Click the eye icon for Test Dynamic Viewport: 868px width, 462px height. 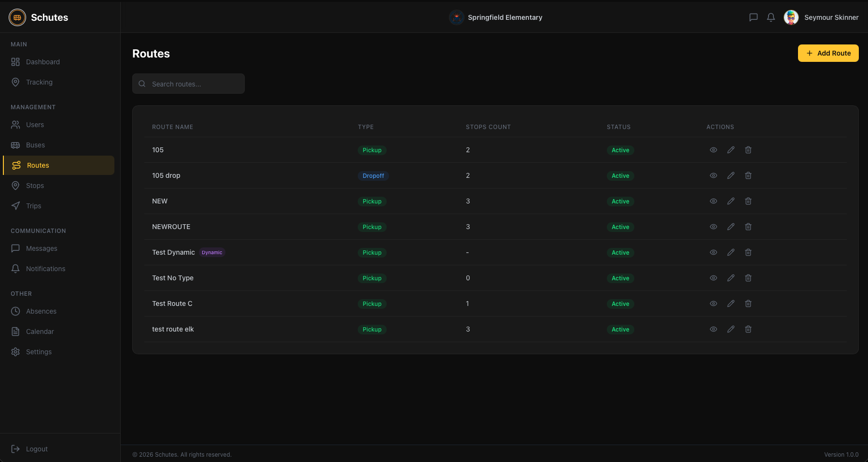[x=713, y=252]
